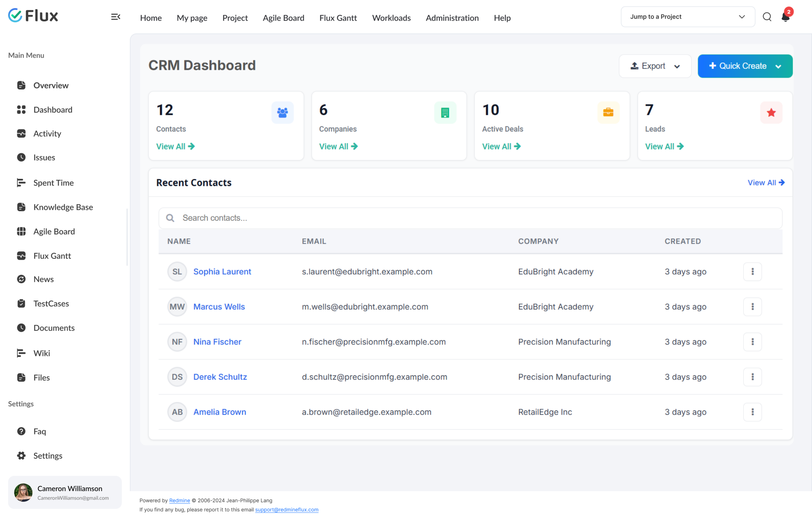Click the Activity icon in sidebar
The height and width of the screenshot is (519, 812).
tap(21, 133)
